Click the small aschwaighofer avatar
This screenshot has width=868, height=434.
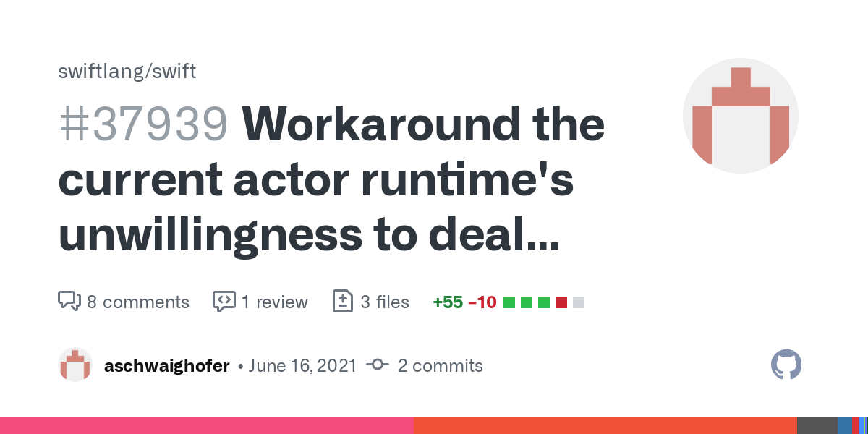(75, 365)
